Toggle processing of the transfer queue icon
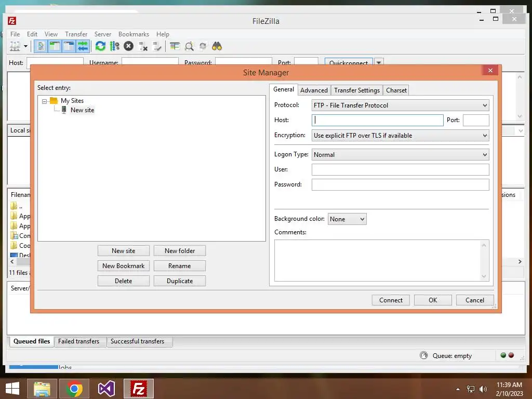This screenshot has height=399, width=532. [x=115, y=46]
